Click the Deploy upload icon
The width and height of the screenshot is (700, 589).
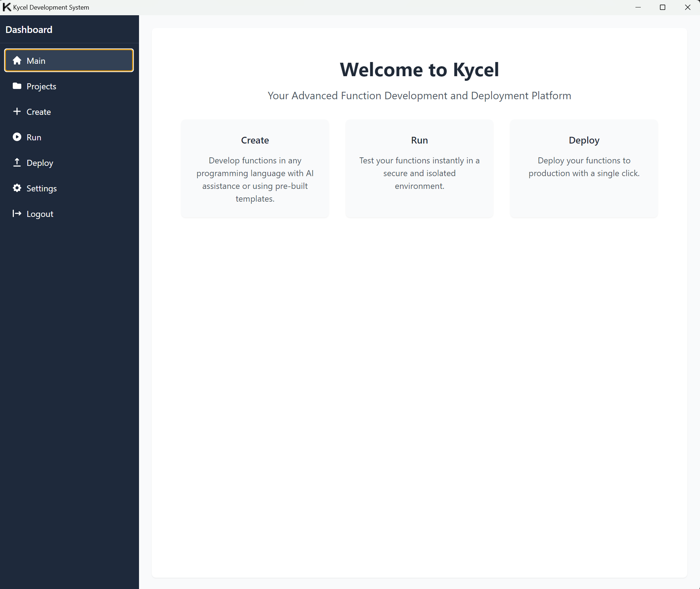(x=17, y=162)
